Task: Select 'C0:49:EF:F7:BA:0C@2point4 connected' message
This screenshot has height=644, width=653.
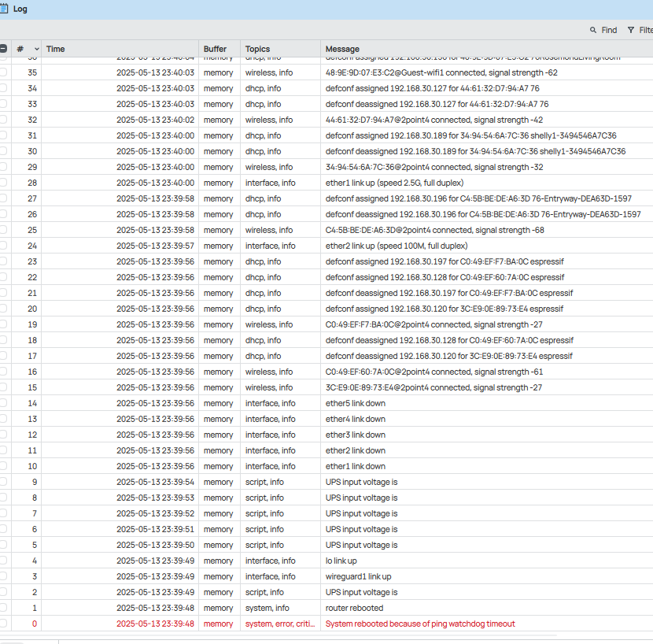Action: pyautogui.click(x=434, y=324)
